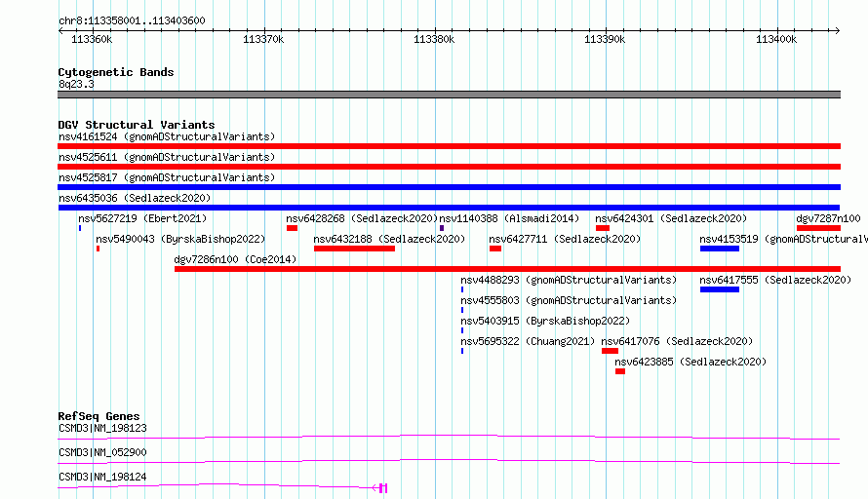Viewport: 868px width, 499px height.
Task: Select the nsv6428268 (Sedlazeck2020) label
Action: [x=362, y=218]
